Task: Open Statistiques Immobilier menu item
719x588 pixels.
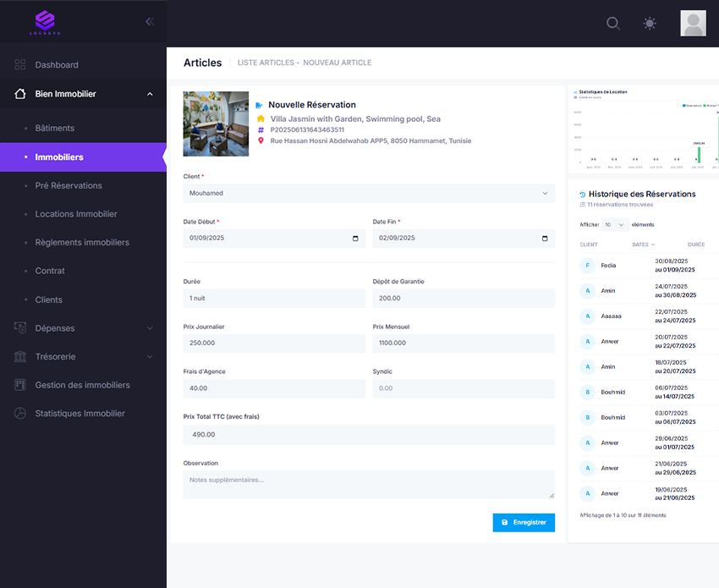Action: (80, 414)
